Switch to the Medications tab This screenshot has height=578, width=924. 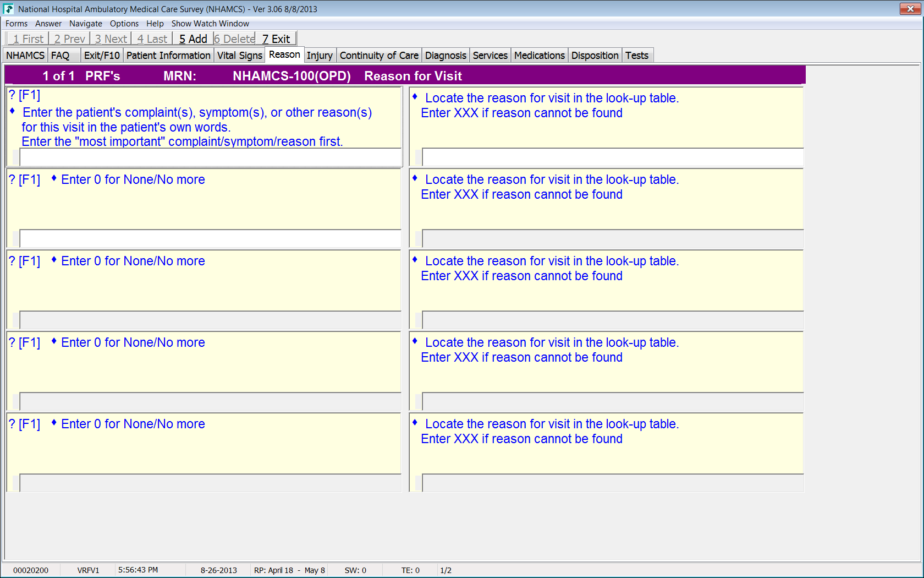click(x=540, y=56)
